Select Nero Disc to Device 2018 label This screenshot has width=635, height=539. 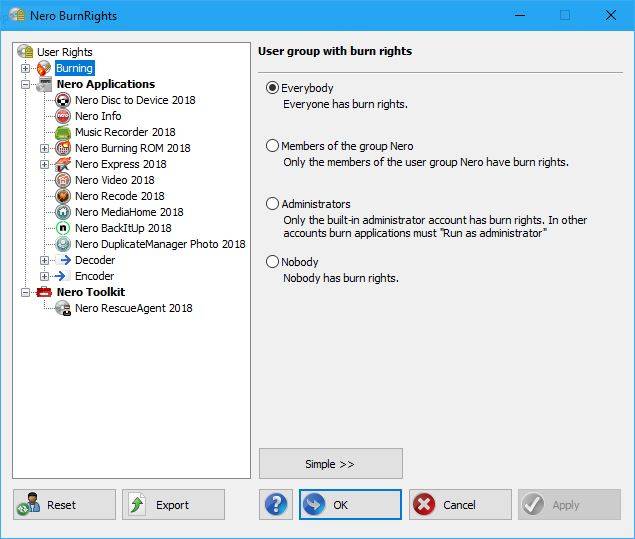(135, 100)
